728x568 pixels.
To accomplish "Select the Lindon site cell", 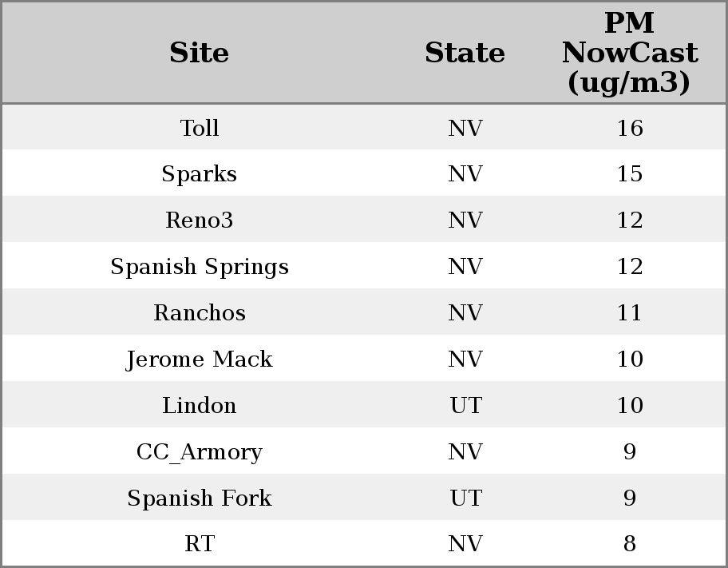I will tap(200, 406).
